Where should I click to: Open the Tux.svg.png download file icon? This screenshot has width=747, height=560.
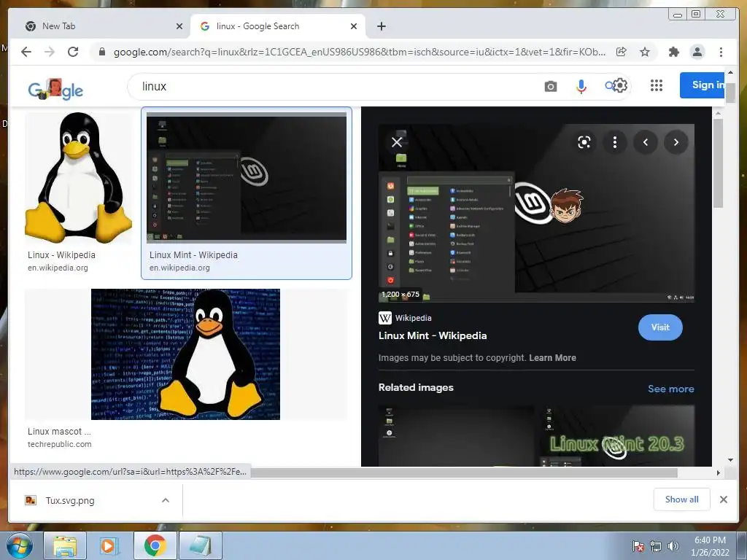[31, 500]
